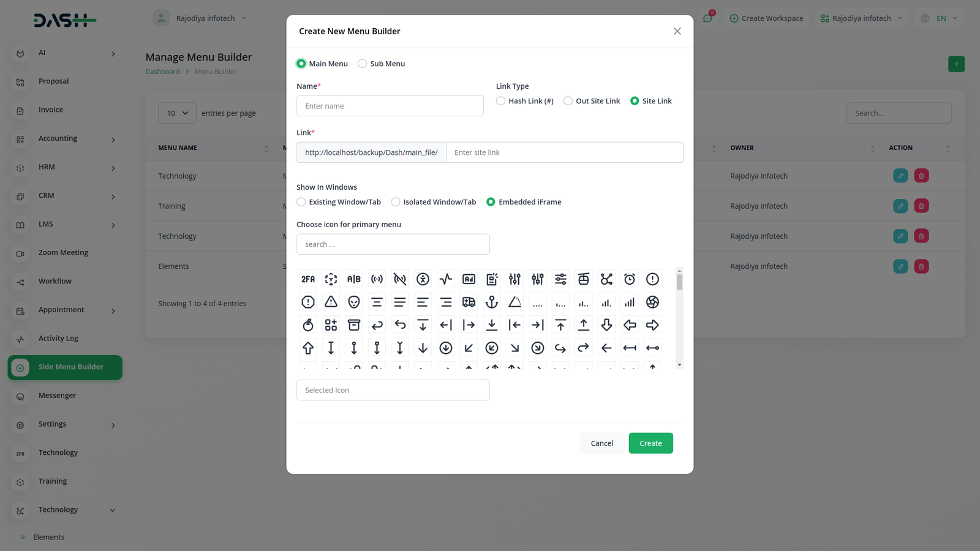Select the 2FA icon in icon picker
Screen dimensions: 980x551
click(x=308, y=279)
